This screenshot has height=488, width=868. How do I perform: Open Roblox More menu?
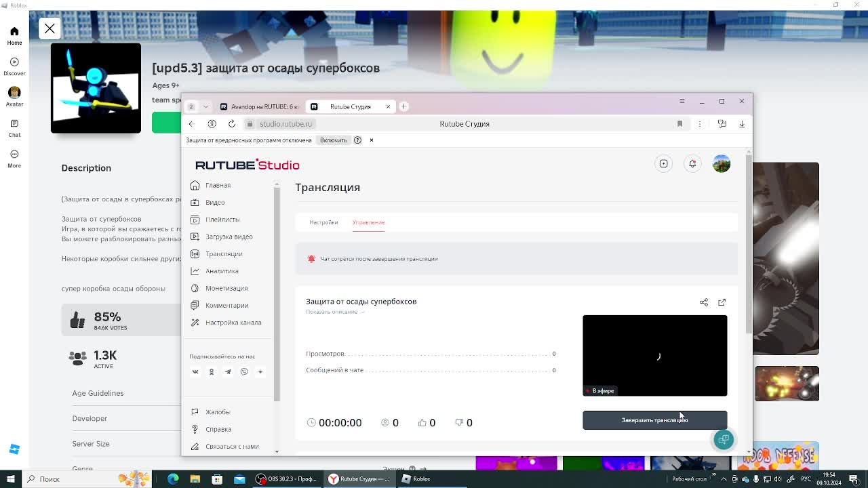coord(14,159)
